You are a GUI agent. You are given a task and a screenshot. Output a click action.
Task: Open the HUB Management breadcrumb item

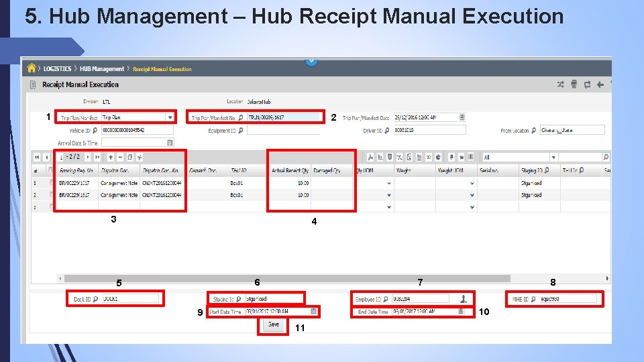click(x=102, y=69)
